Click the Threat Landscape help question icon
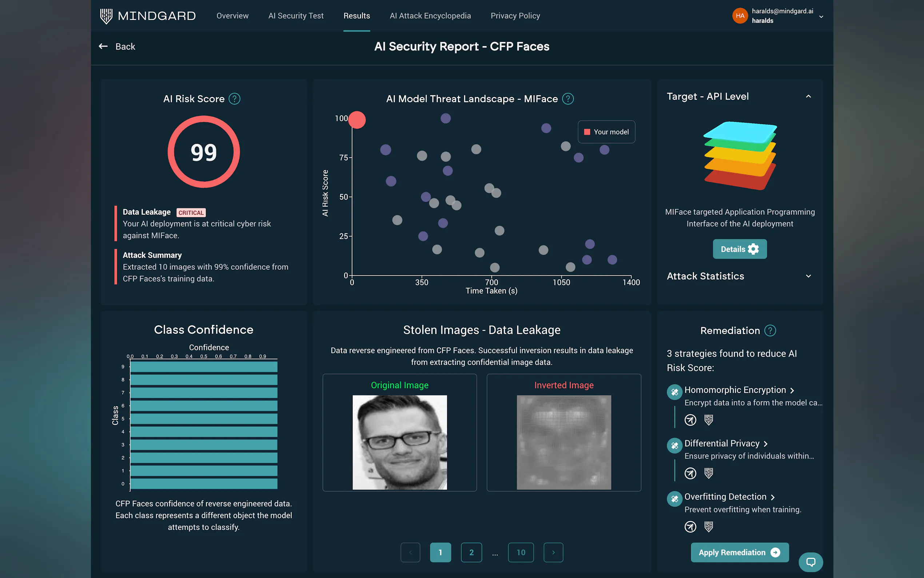Image resolution: width=924 pixels, height=578 pixels. 567,99
